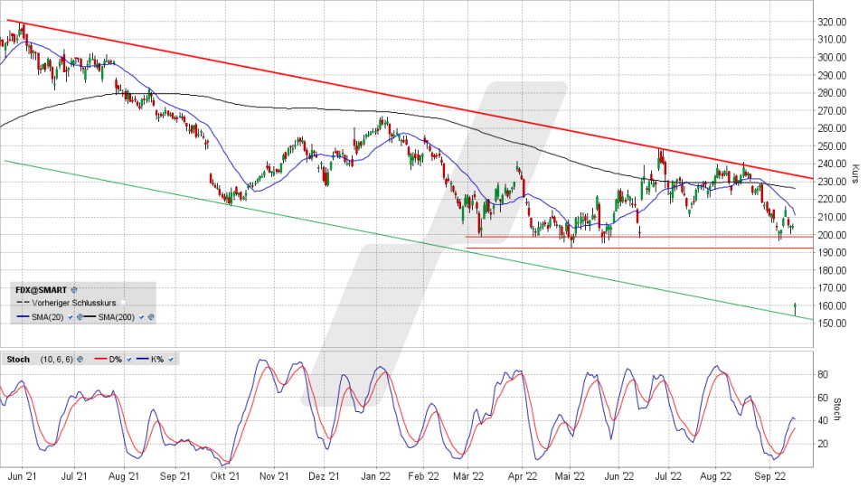The height and width of the screenshot is (488, 868).
Task: Click the 250.00 price axis label
Action: 832,146
